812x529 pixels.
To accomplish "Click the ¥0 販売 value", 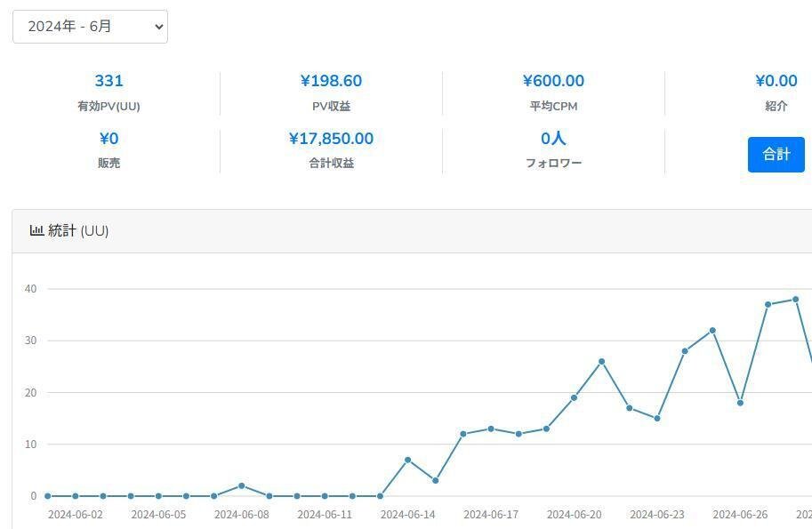I will click(x=109, y=139).
